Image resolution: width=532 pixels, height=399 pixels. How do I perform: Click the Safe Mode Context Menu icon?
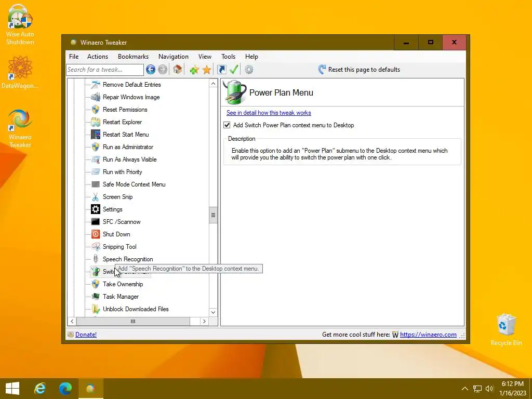tap(96, 184)
